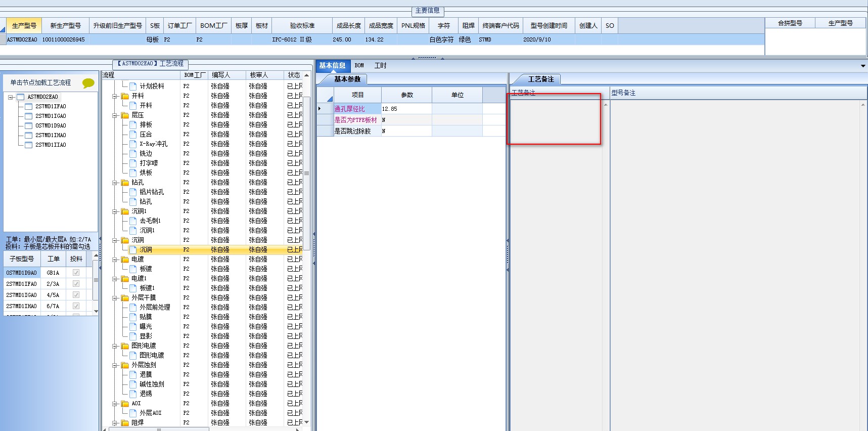
Task: Click the 子板型号 column header
Action: pos(22,259)
